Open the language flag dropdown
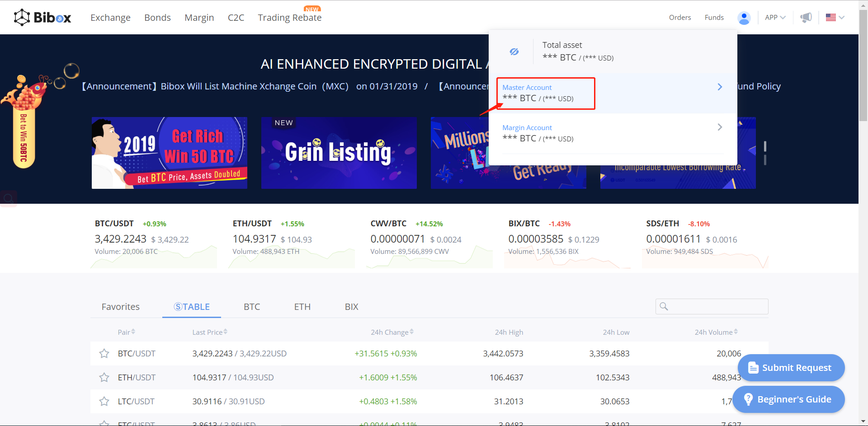The height and width of the screenshot is (426, 868). point(835,18)
